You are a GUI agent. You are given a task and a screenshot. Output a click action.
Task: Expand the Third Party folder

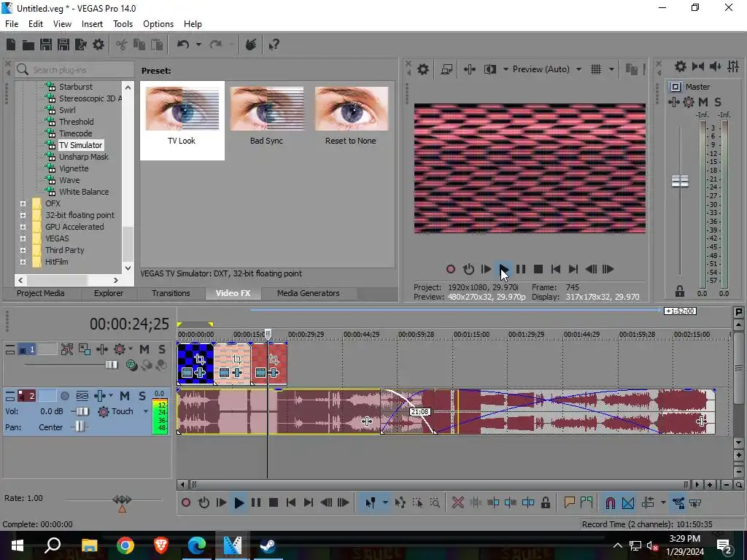pos(23,250)
